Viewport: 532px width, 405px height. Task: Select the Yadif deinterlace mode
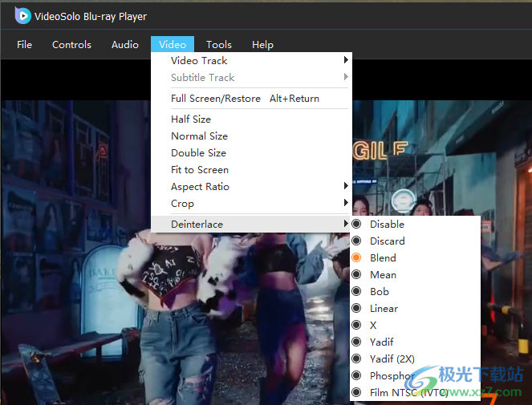[415, 342]
